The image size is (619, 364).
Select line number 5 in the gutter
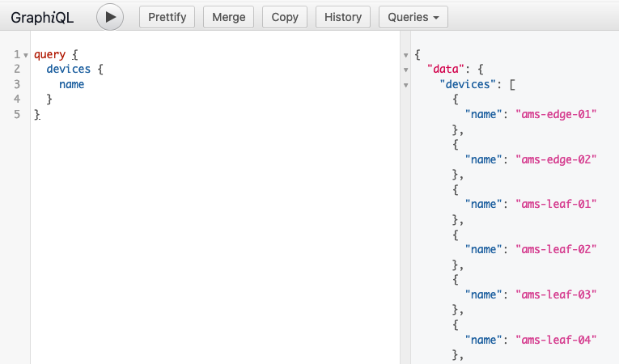pyautogui.click(x=17, y=115)
